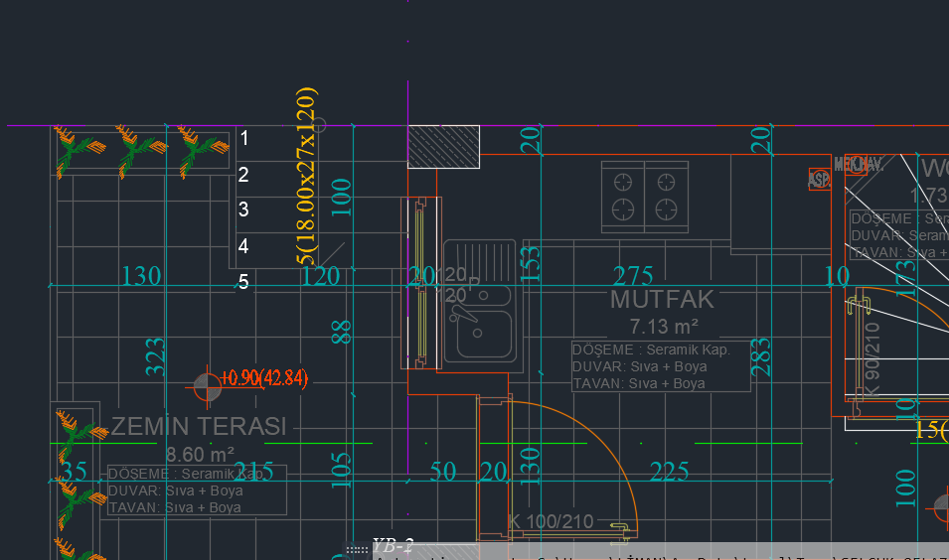This screenshot has height=560, width=949.
Task: Select the red ASP. label box
Action: 820,179
